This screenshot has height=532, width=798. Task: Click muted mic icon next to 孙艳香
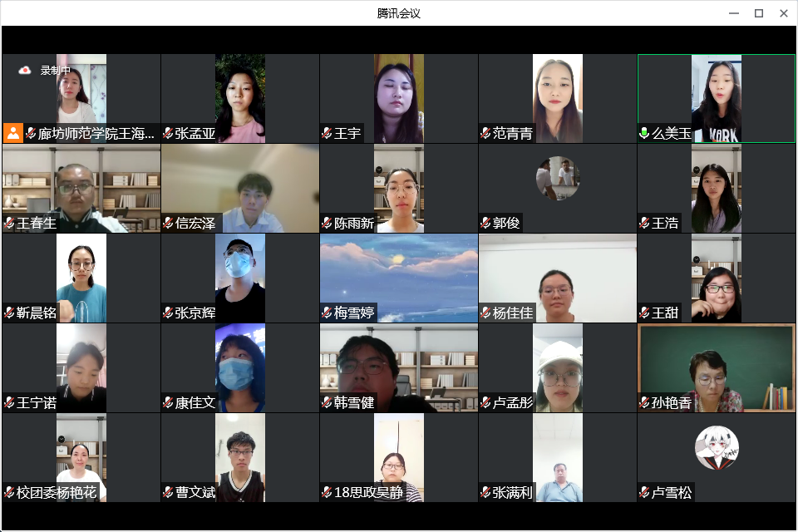point(644,402)
